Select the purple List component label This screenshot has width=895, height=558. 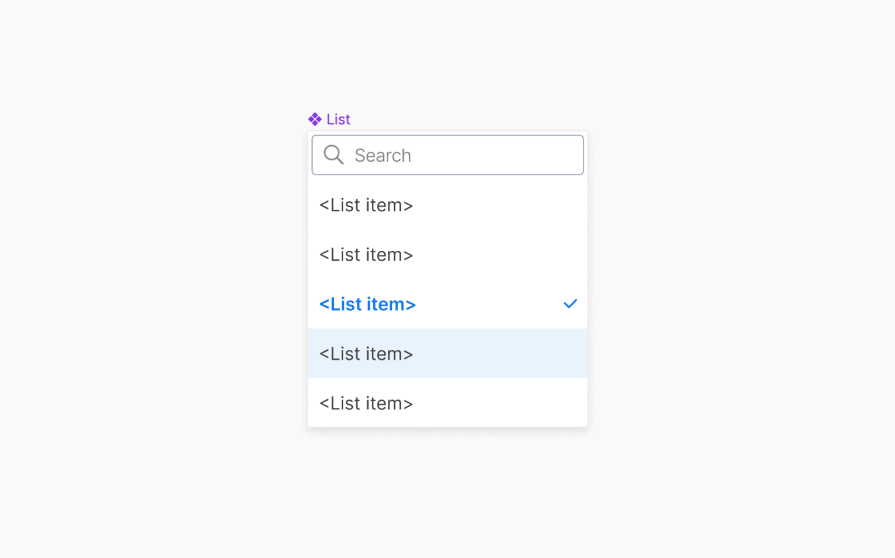coord(338,119)
